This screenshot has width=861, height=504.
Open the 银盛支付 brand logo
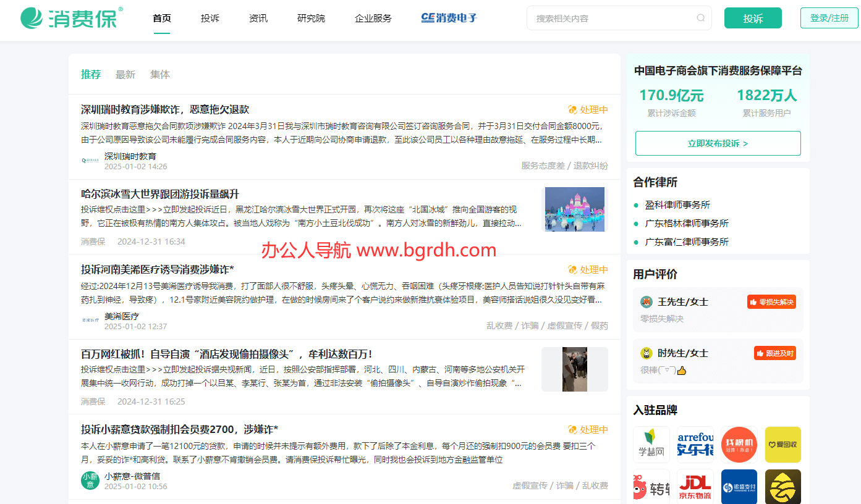coord(739,487)
